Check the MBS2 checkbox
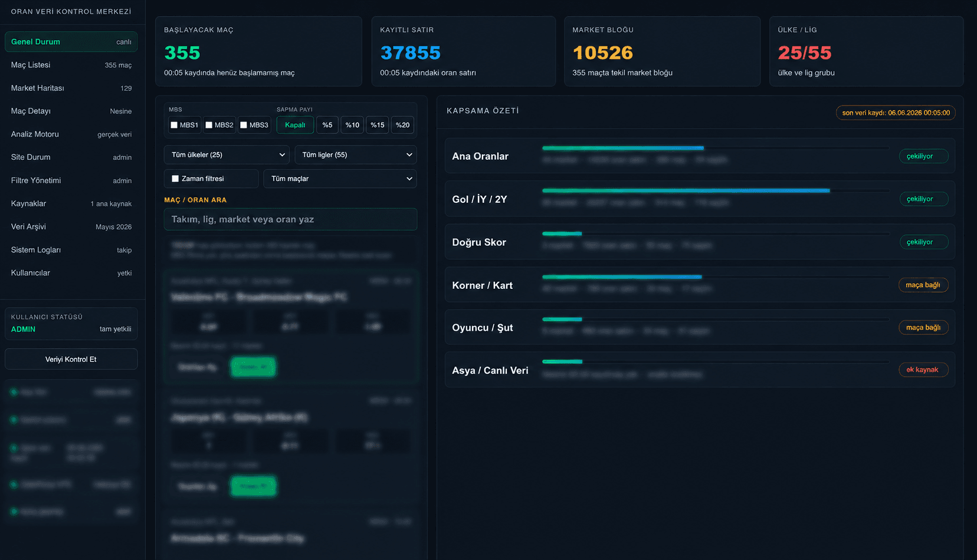Screen dimensions: 977x560 click(x=209, y=125)
